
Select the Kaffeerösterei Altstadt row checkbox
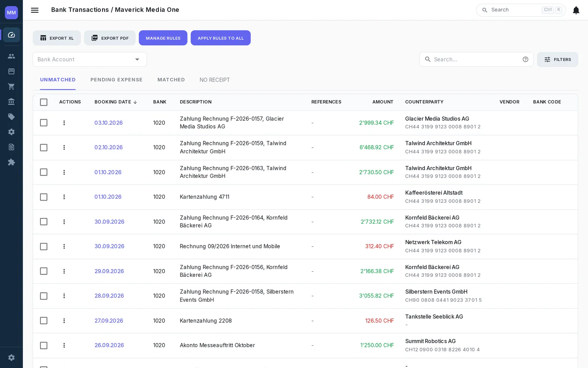(x=44, y=197)
